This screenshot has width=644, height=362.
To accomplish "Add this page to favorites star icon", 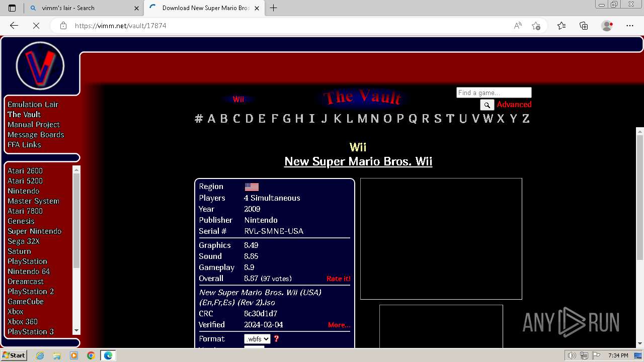I will click(536, 26).
